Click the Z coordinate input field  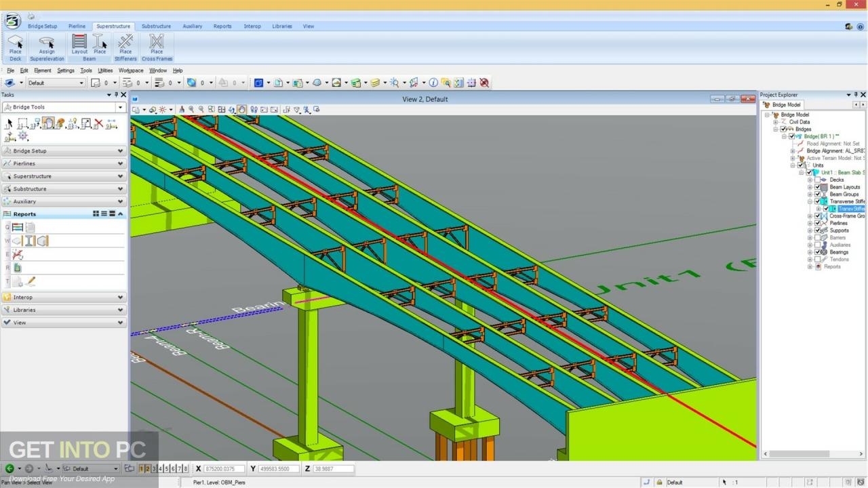pos(333,468)
